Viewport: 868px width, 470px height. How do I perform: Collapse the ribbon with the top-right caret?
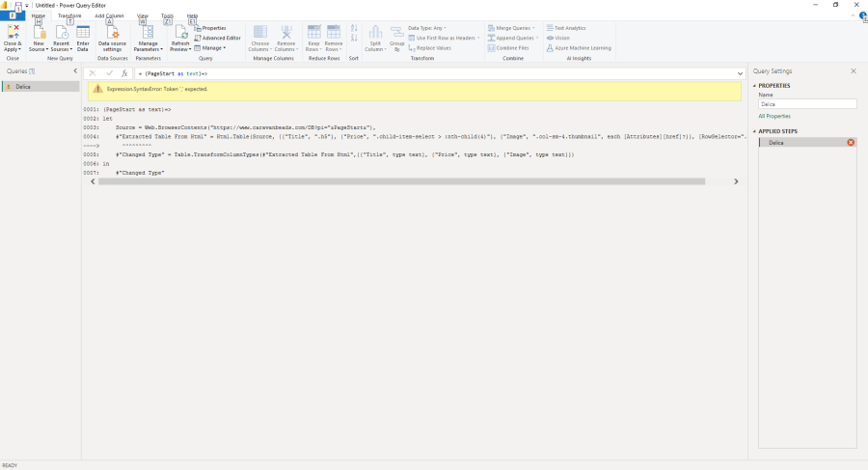854,16
